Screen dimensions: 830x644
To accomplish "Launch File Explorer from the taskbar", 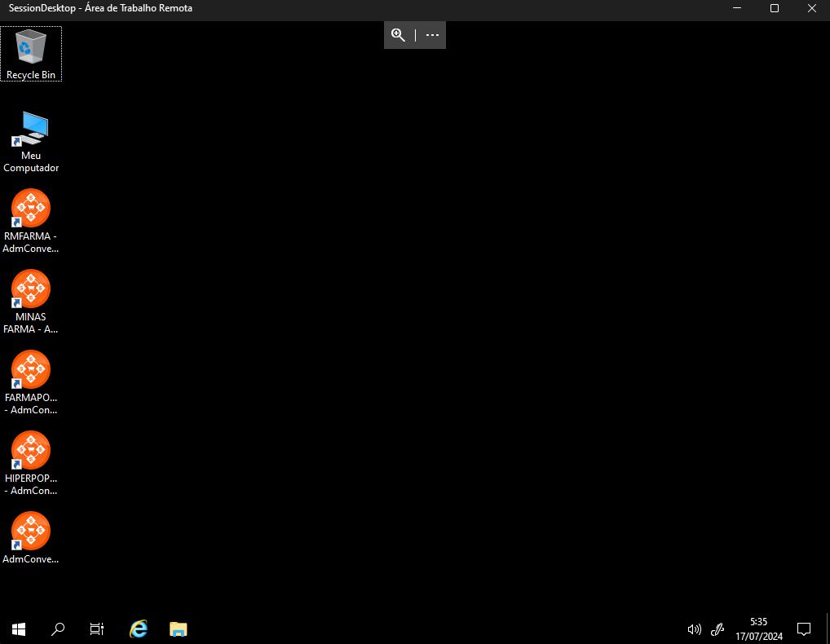I will point(179,629).
